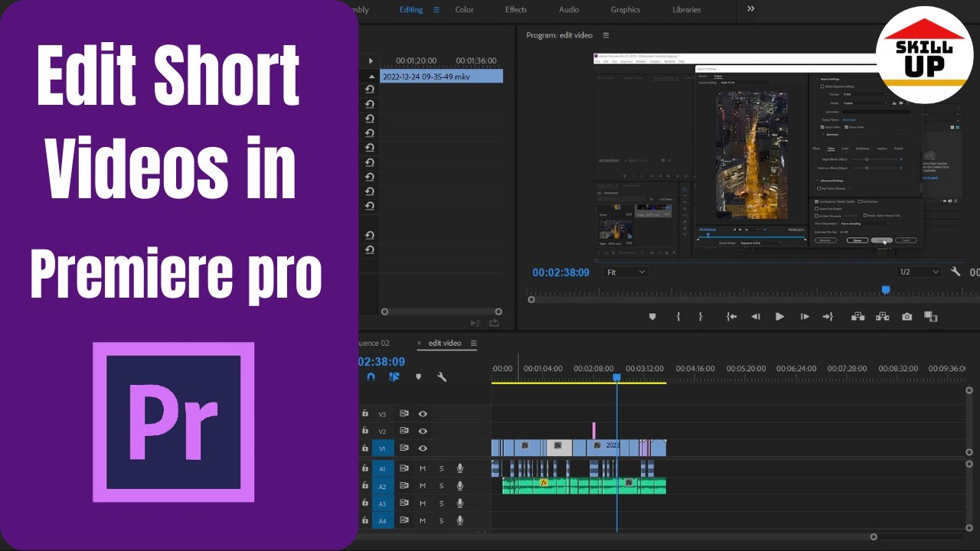Click the Mark Out bracket button

700,316
